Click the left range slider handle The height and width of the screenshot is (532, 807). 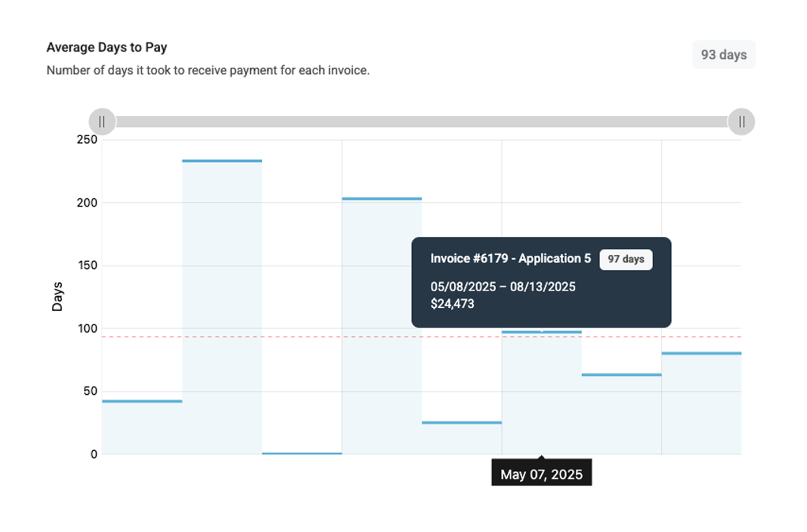[x=102, y=122]
